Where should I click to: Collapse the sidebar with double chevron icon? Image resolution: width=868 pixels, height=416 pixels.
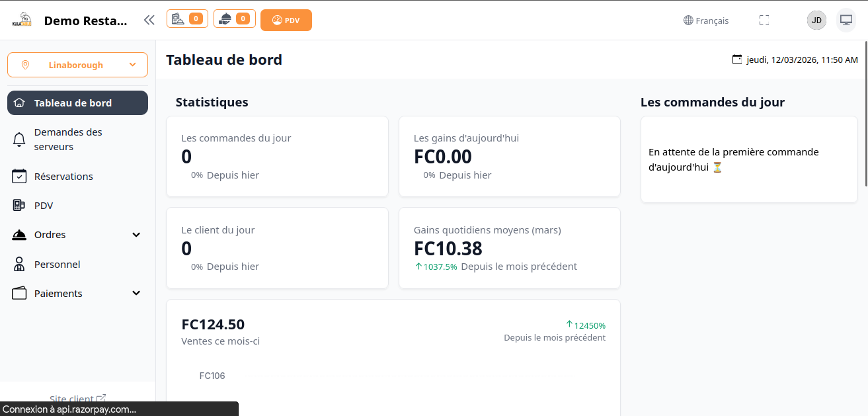pos(149,20)
